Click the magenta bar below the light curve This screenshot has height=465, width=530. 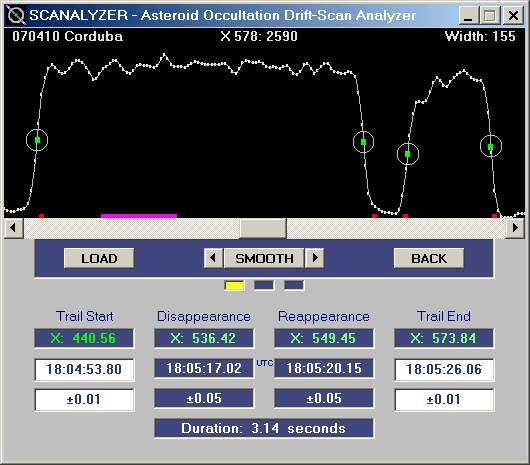point(139,216)
